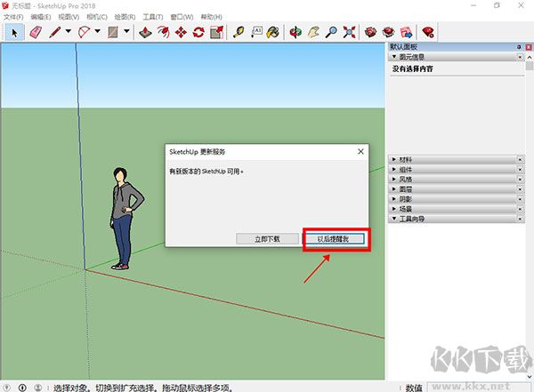Select the Select arrow tool
Image resolution: width=534 pixels, height=392 pixels.
click(x=14, y=32)
